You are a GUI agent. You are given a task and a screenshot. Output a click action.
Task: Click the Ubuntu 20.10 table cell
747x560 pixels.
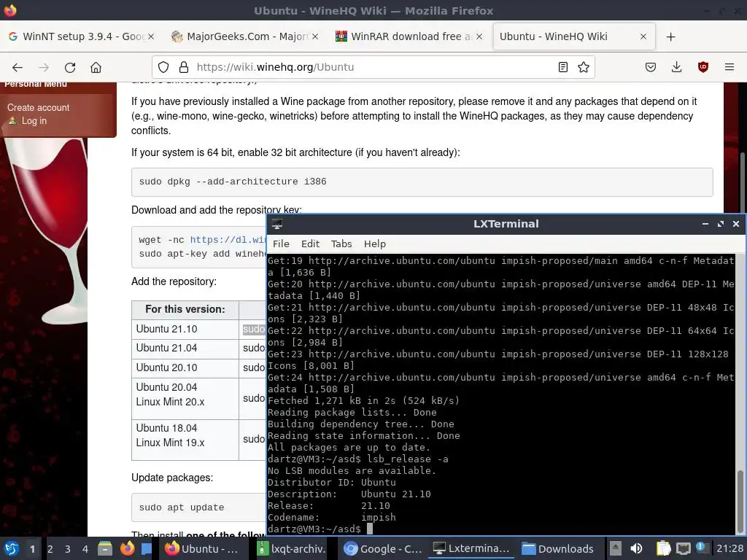pyautogui.click(x=185, y=367)
